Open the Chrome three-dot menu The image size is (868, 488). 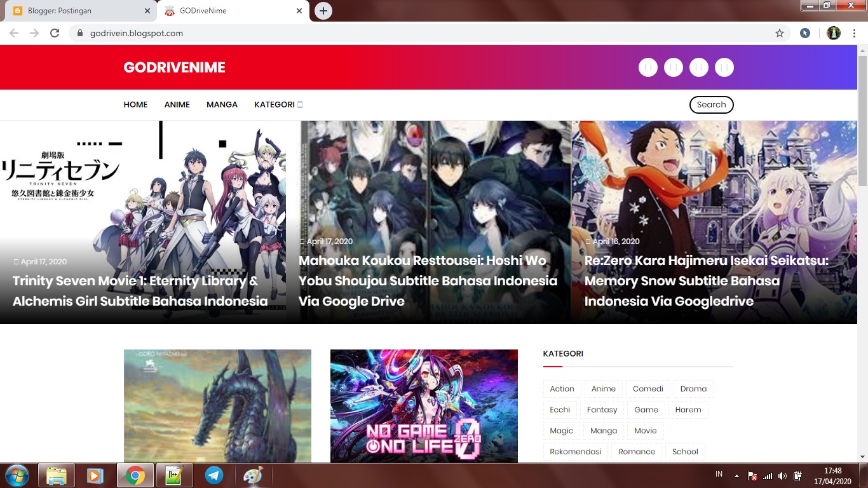click(x=854, y=32)
